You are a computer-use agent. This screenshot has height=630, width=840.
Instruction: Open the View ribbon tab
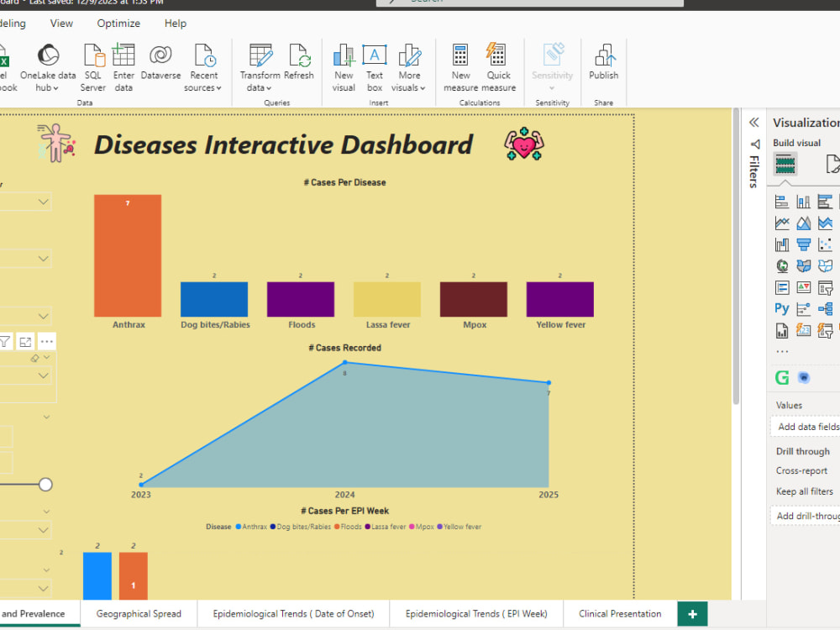[x=61, y=24]
